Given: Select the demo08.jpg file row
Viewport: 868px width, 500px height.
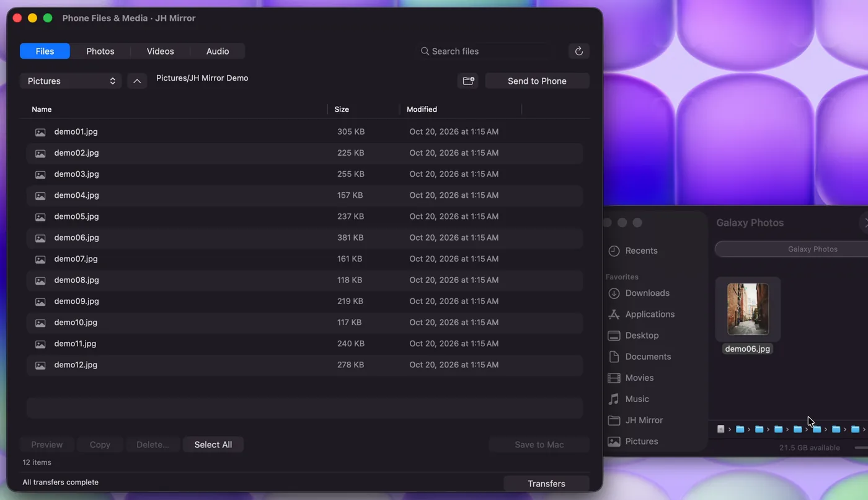Looking at the screenshot, I should (304, 280).
